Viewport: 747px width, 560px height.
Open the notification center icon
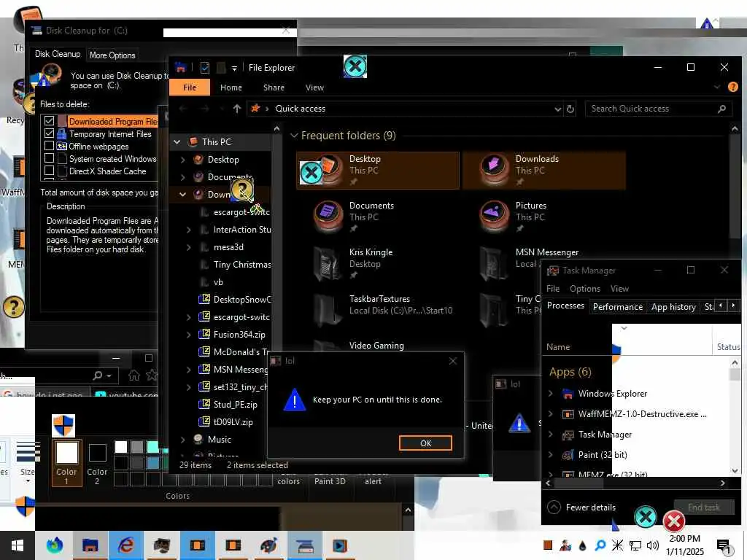coord(723,546)
